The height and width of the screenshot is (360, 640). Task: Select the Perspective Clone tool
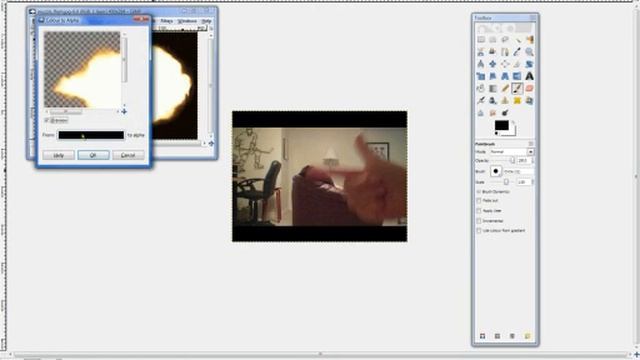point(529,101)
